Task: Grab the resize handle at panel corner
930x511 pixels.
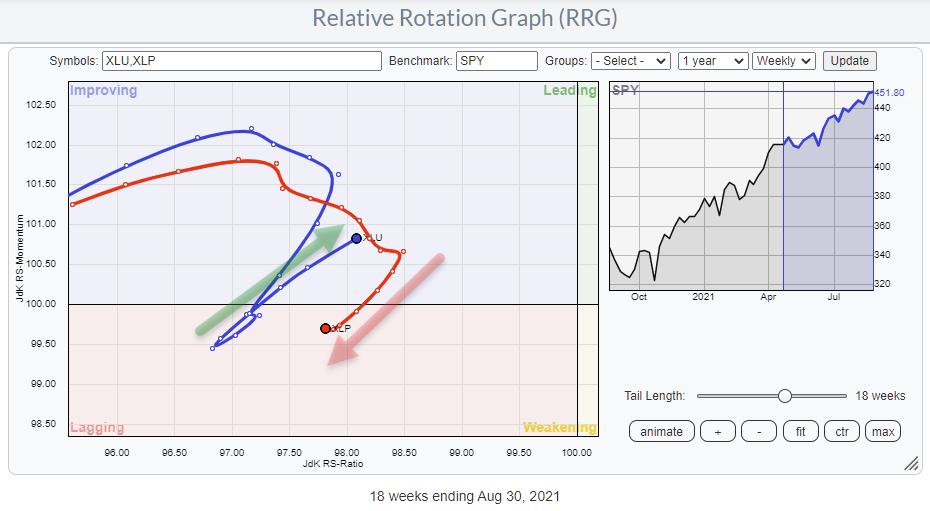Action: tap(911, 464)
